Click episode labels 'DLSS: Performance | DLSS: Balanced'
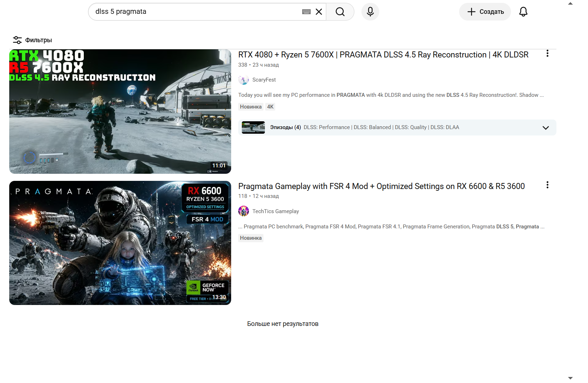 (x=347, y=127)
